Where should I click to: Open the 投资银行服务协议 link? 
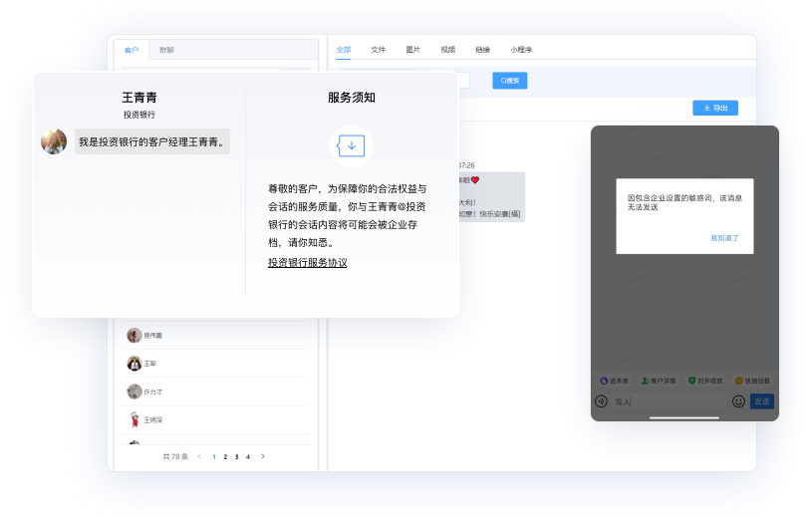pos(308,263)
